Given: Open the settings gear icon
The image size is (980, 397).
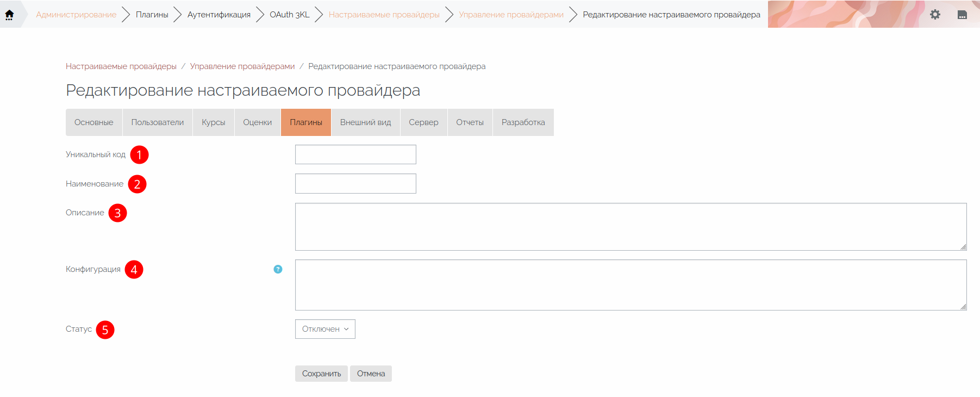Looking at the screenshot, I should tap(935, 15).
